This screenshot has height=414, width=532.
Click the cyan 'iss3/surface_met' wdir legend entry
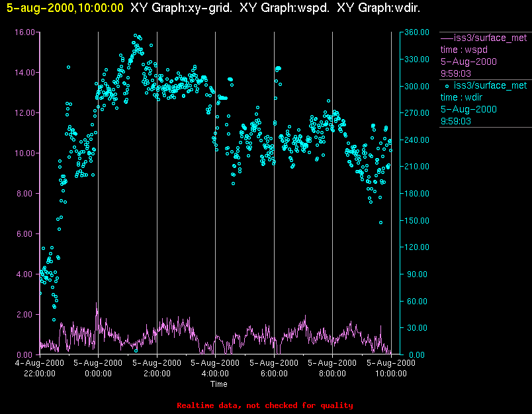490,85
